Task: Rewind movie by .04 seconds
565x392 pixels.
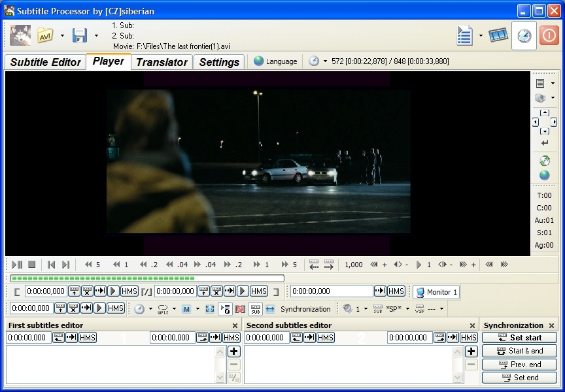Action: click(177, 265)
